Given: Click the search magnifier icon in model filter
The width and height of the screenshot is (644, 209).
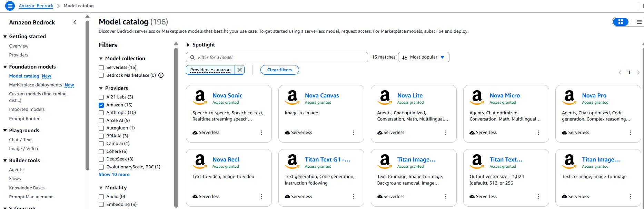Looking at the screenshot, I should pos(192,58).
